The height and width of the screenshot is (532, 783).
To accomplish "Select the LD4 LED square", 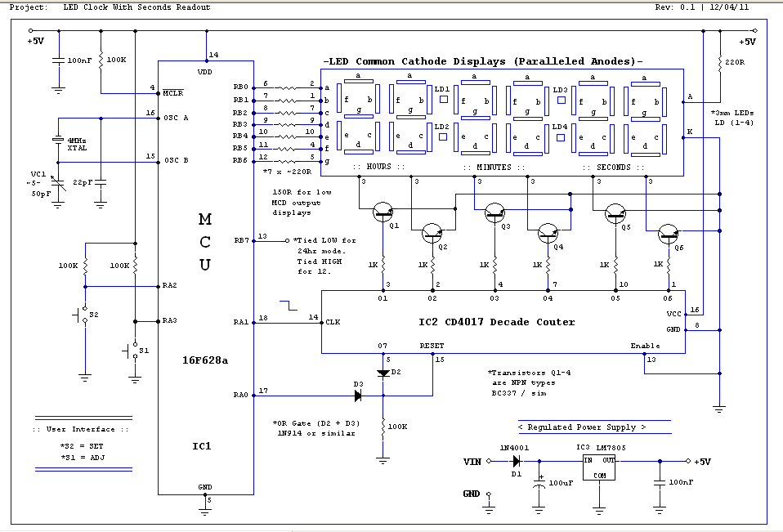I will coord(561,137).
